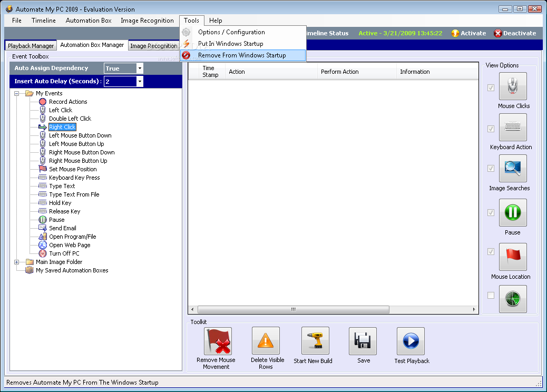
Task: Click the Send Email envelope icon
Action: (43, 228)
